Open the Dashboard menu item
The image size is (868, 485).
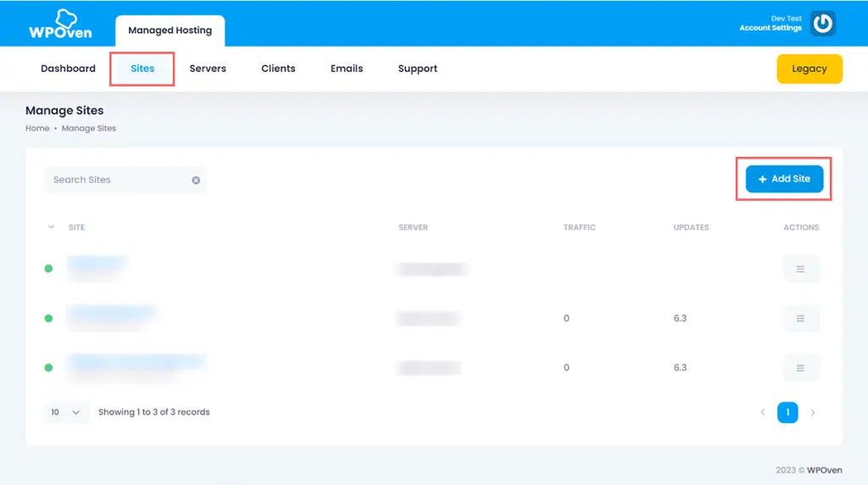pos(68,69)
